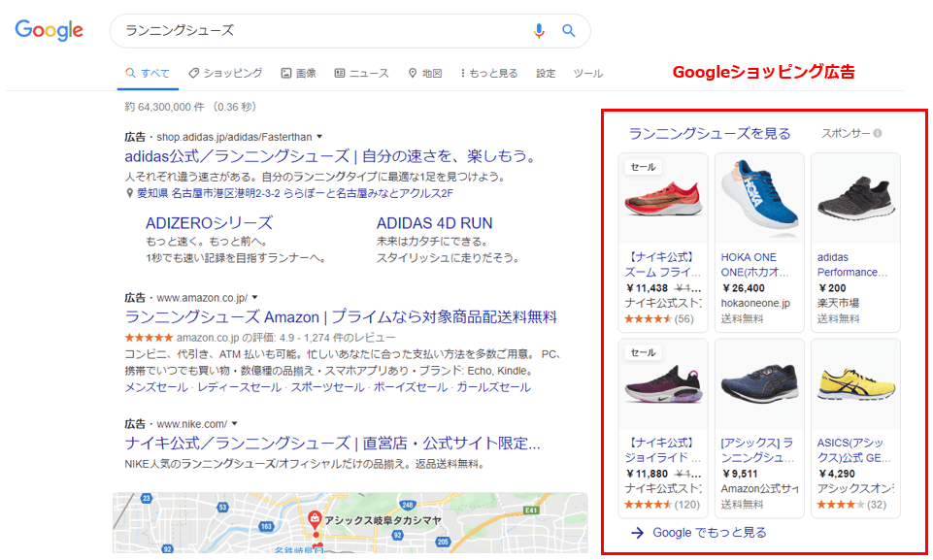This screenshot has height=560, width=933.
Task: Click the navy アシックス ￥9,511 shoe image
Action: 759,384
